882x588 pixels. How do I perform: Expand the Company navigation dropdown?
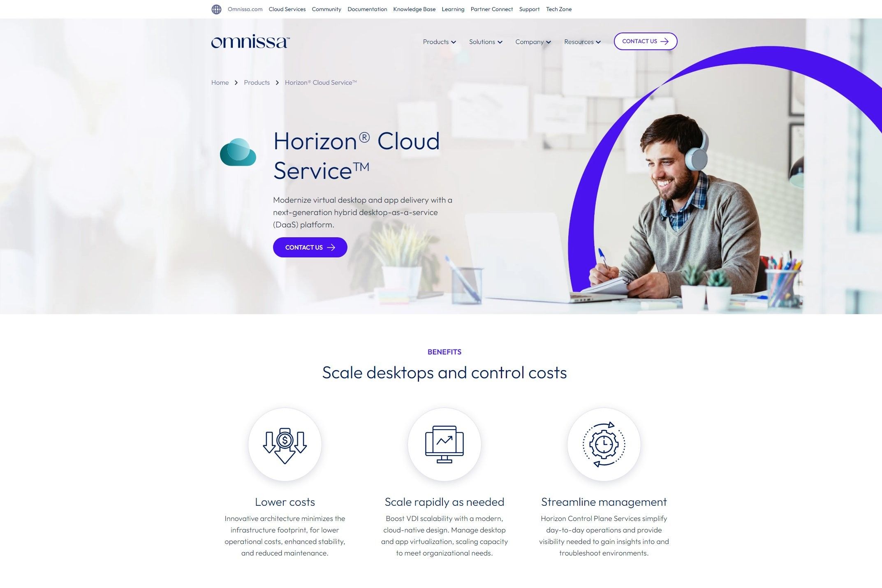533,42
